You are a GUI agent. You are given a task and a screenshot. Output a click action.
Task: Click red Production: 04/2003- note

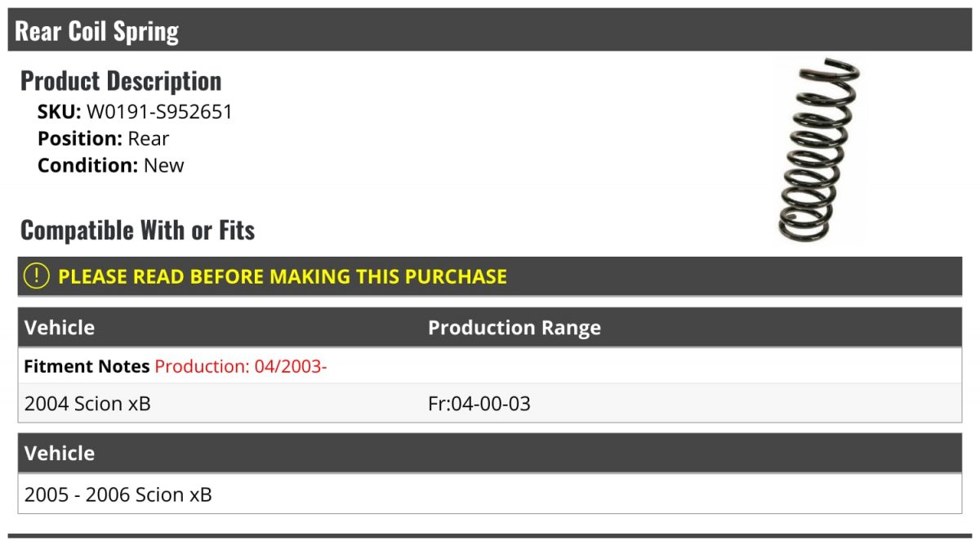(241, 366)
